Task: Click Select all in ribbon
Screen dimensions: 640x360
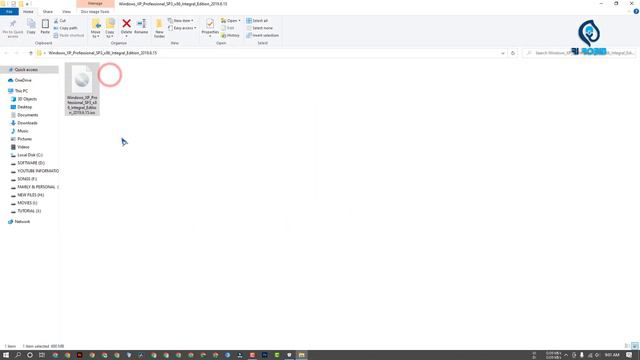Action: click(257, 21)
